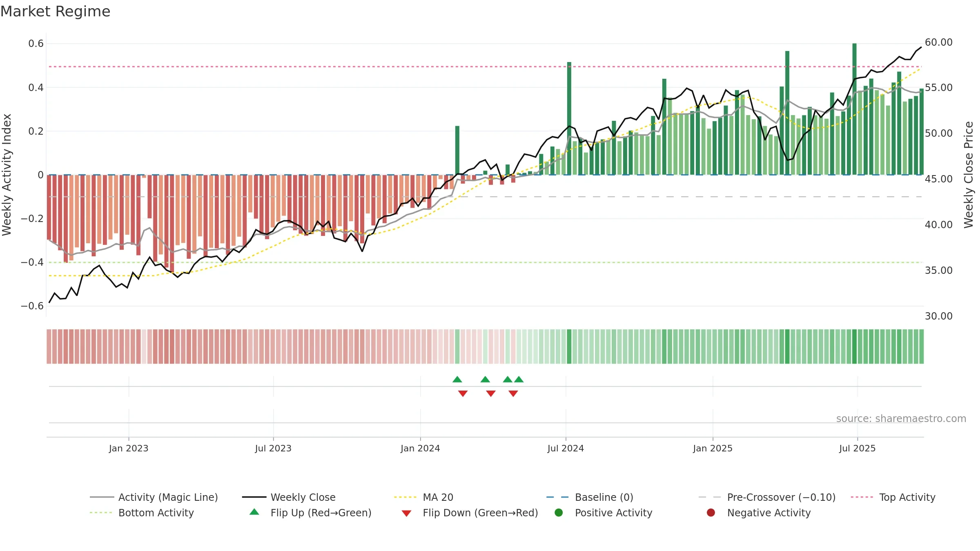This screenshot has width=980, height=551.
Task: Click the Weekly Close legend entry
Action: point(289,497)
